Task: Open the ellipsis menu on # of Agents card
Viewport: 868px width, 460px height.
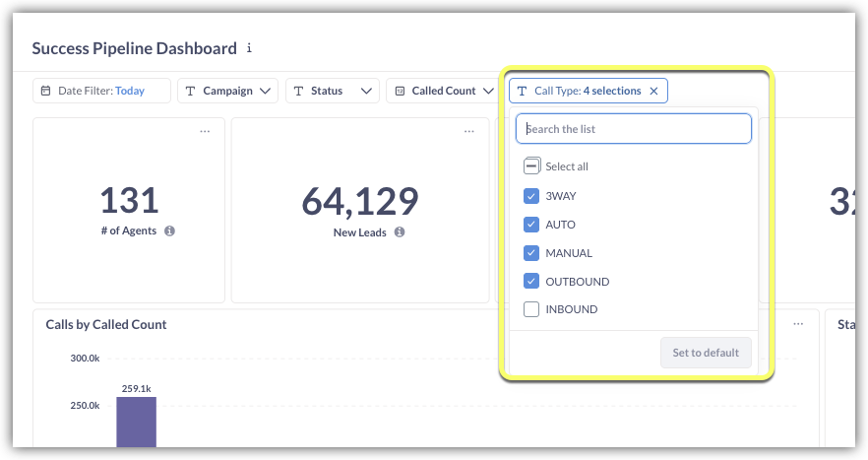Action: pyautogui.click(x=205, y=131)
